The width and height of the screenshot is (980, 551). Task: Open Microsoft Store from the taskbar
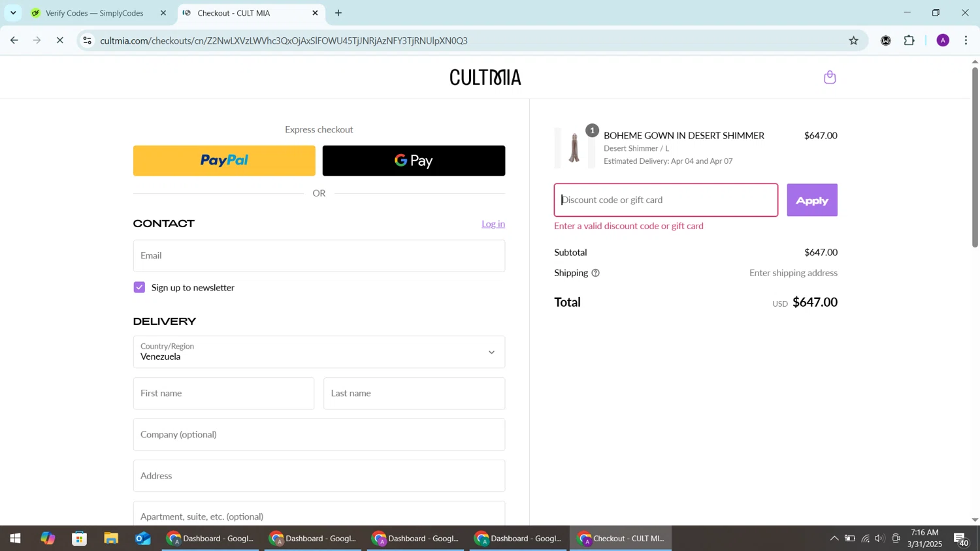pyautogui.click(x=80, y=539)
